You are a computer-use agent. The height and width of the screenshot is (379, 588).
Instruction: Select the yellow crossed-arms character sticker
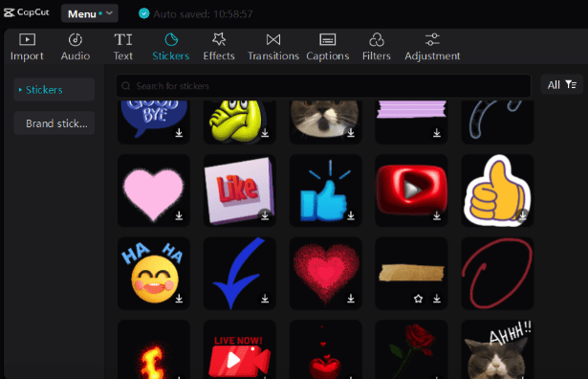pyautogui.click(x=240, y=122)
